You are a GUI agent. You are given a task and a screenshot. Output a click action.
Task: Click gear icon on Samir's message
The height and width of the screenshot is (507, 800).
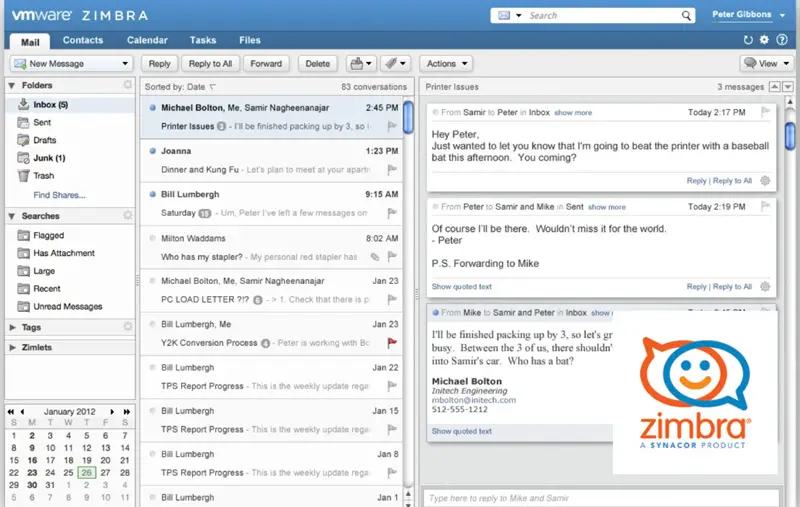(x=765, y=181)
